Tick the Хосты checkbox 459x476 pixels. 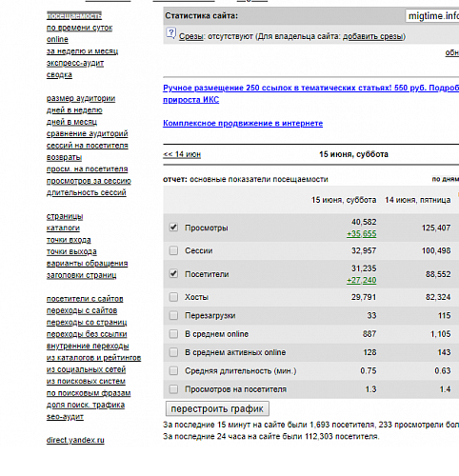(173, 297)
